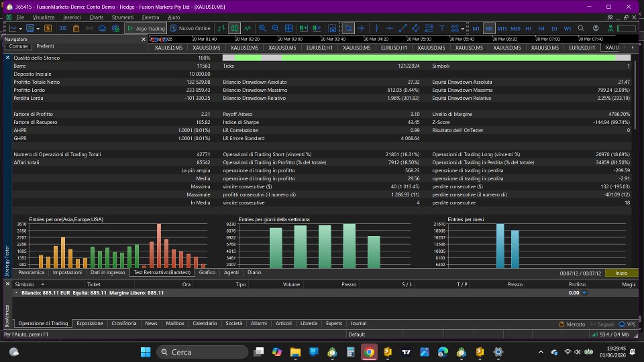Switch chart to candlestick type
This screenshot has height=362, width=644.
[x=234, y=28]
